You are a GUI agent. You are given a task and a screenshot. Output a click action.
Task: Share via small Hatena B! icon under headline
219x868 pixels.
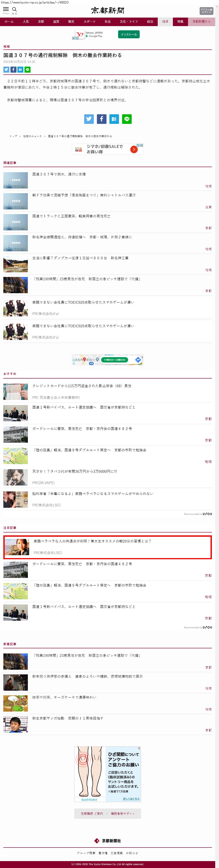tap(20, 70)
